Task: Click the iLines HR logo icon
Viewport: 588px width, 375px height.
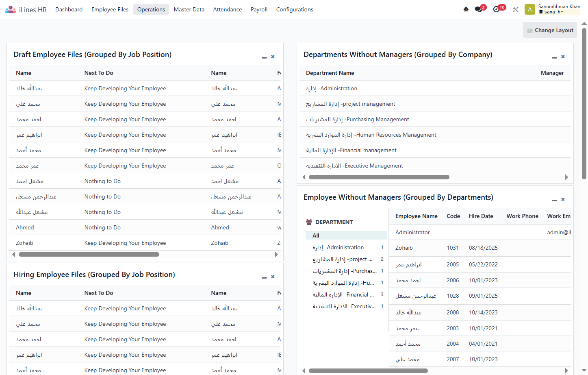Action: point(11,9)
